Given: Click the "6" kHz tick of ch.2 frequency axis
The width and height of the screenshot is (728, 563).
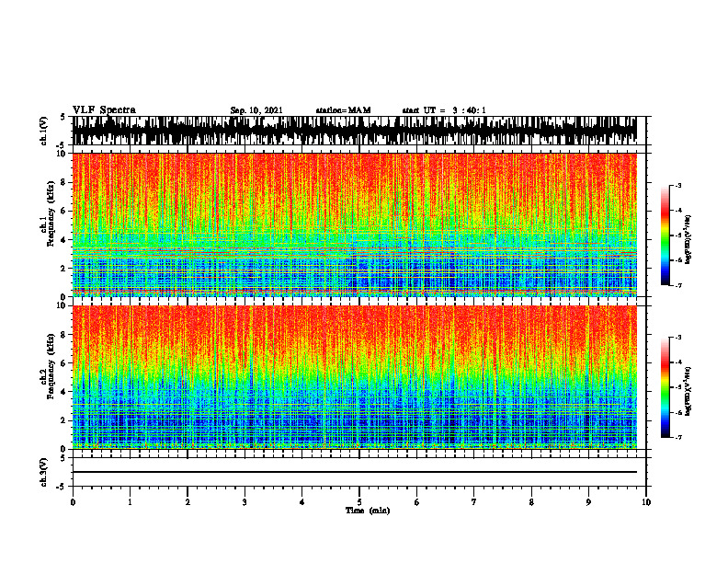Looking at the screenshot, I should coord(65,363).
